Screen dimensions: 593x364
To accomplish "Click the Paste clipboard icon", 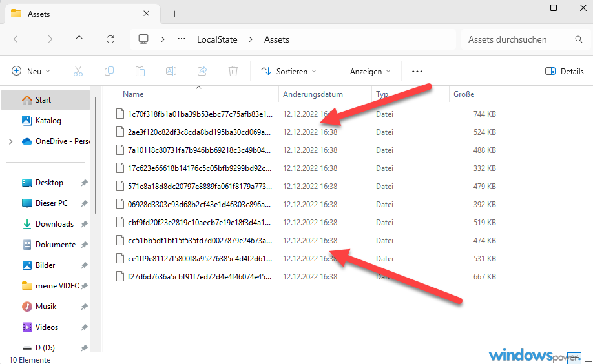I will click(x=140, y=71).
